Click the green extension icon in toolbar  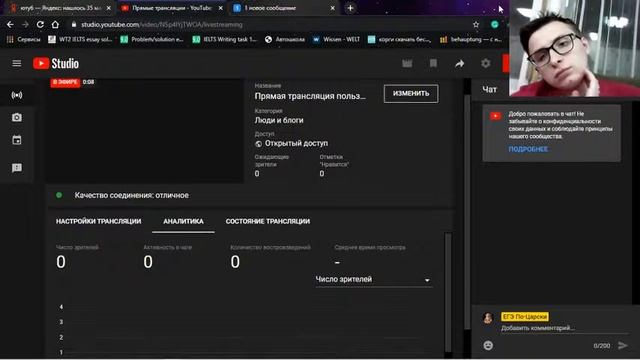pyautogui.click(x=495, y=24)
